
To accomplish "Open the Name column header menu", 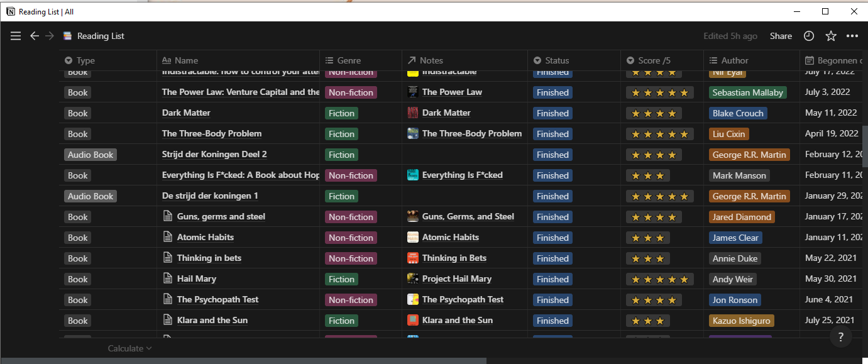I will (239, 60).
